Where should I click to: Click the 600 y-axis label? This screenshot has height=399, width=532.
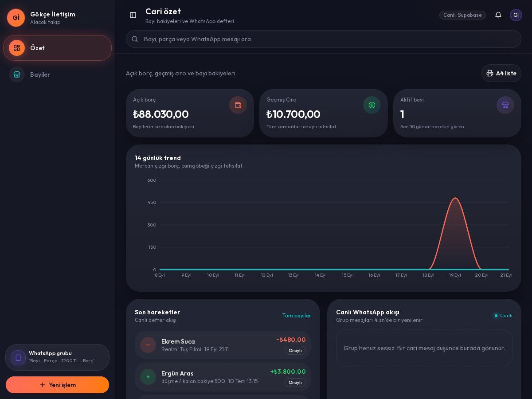point(152,180)
